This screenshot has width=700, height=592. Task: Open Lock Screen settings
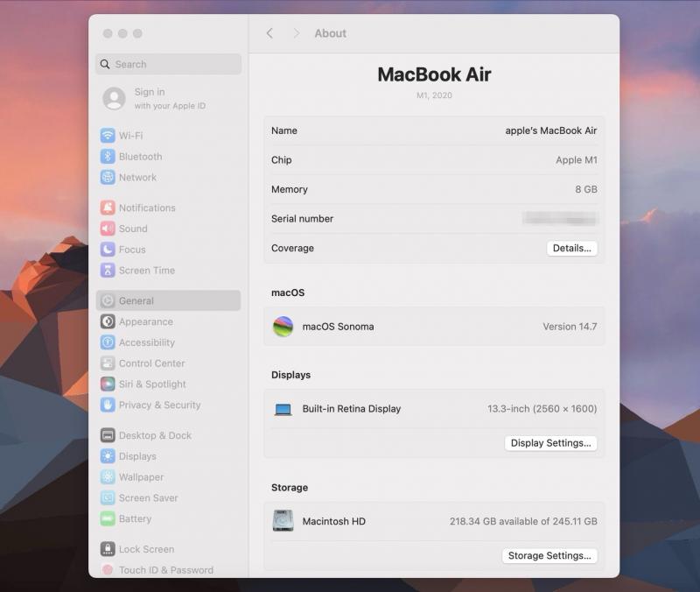pyautogui.click(x=169, y=549)
